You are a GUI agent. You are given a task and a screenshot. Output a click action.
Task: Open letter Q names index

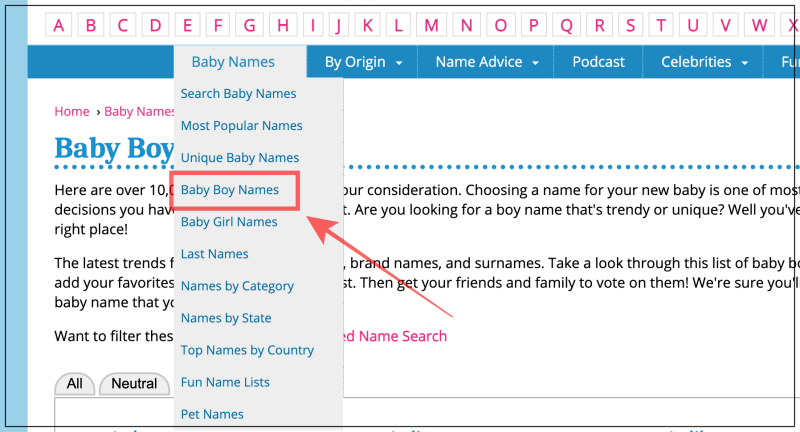(x=566, y=25)
